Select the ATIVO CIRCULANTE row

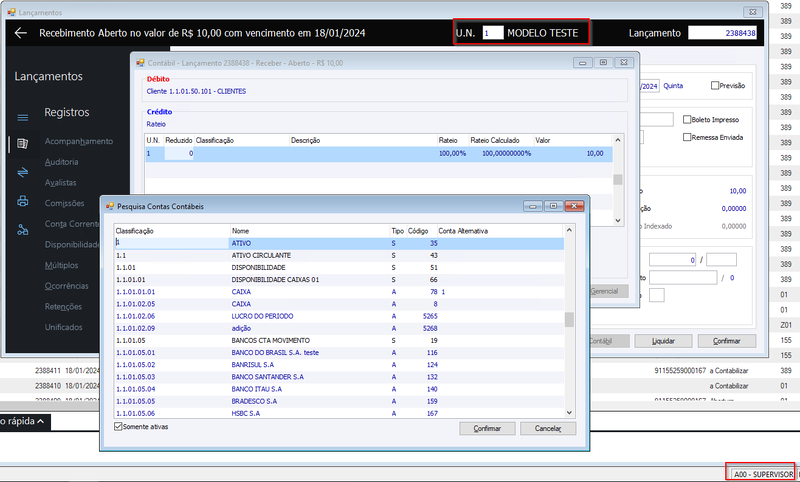tap(339, 256)
